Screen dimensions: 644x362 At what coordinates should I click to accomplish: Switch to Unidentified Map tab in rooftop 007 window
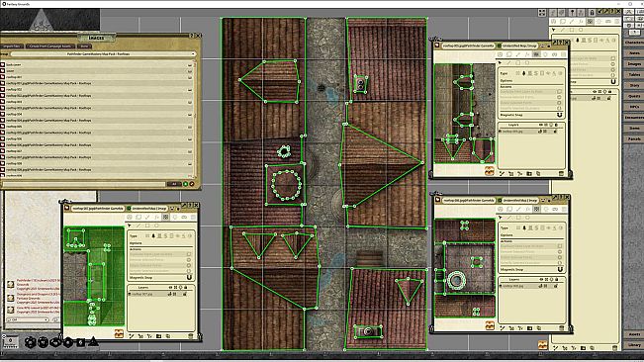149,209
